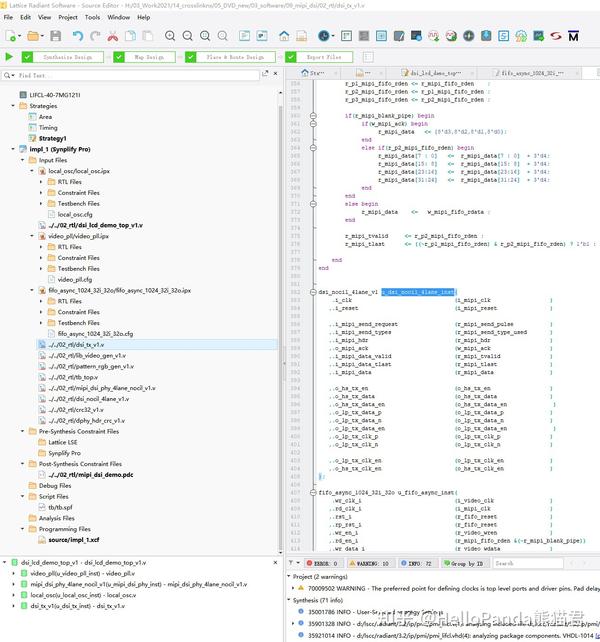Click the Zoom In magnifier icon

click(170, 36)
